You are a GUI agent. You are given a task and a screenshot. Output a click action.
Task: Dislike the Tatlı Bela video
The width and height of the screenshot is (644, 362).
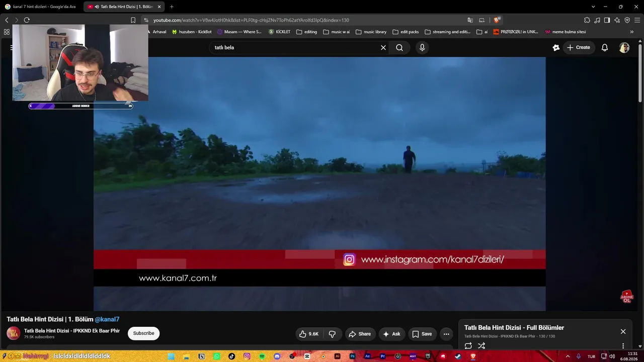tap(332, 334)
